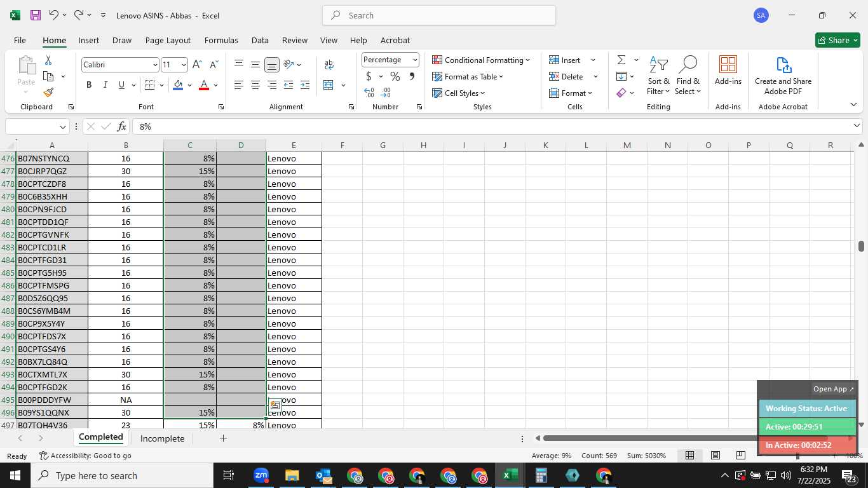868x488 pixels.
Task: Open the Insert Function fx dialog
Action: coord(122,126)
